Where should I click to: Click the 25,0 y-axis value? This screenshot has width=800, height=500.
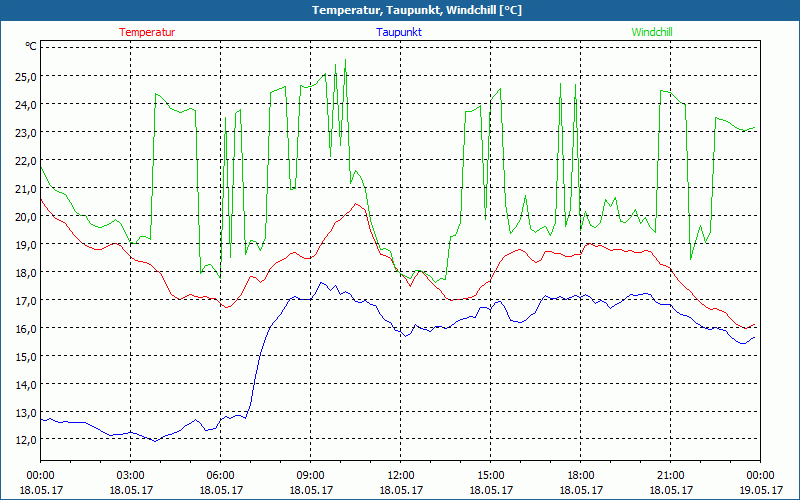point(25,76)
